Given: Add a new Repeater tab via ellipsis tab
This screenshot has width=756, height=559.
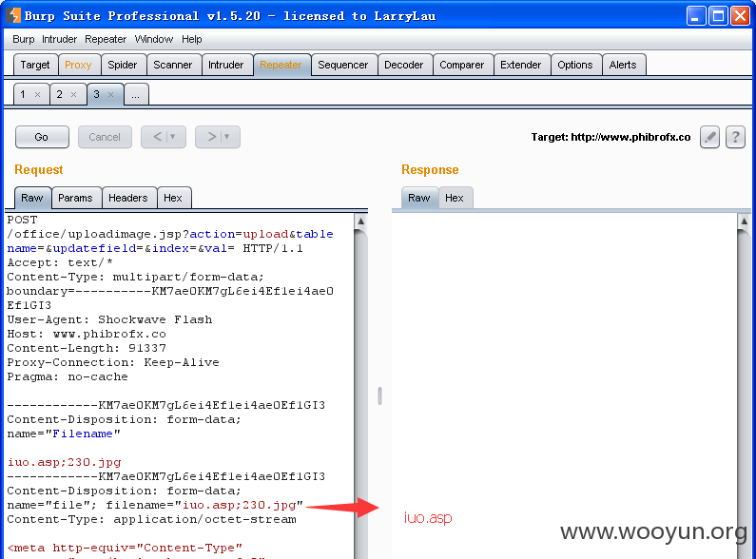Looking at the screenshot, I should tap(136, 94).
